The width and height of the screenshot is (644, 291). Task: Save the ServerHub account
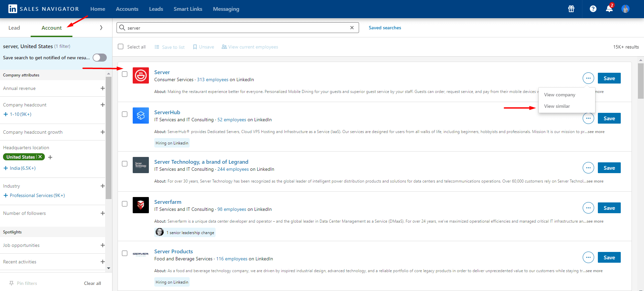(609, 118)
